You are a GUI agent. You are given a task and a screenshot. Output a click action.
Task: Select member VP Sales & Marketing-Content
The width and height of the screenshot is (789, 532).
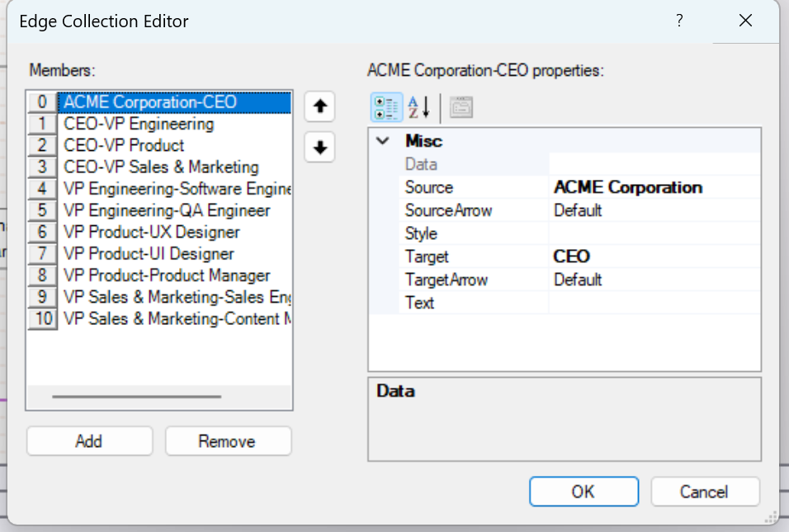point(175,318)
